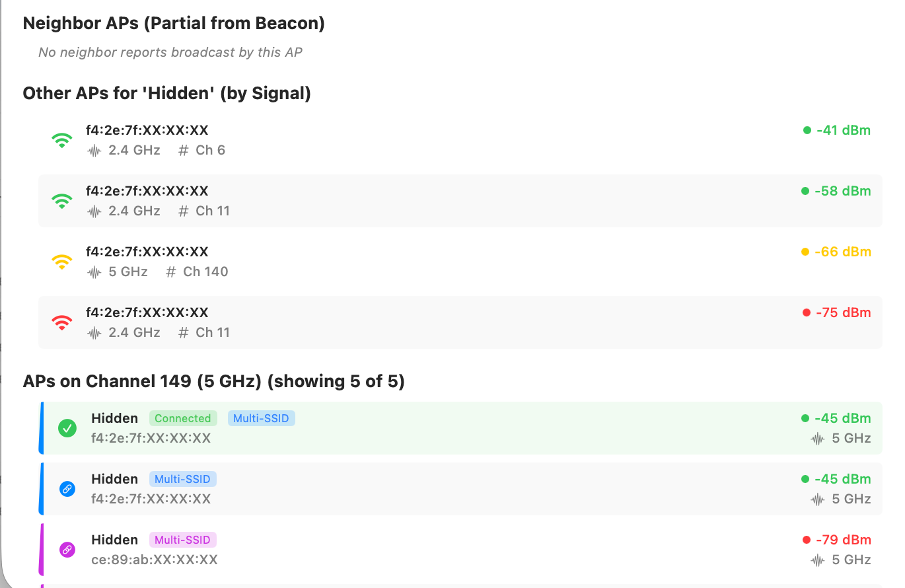The width and height of the screenshot is (905, 588).
Task: Click the green Connected badge
Action: (183, 418)
